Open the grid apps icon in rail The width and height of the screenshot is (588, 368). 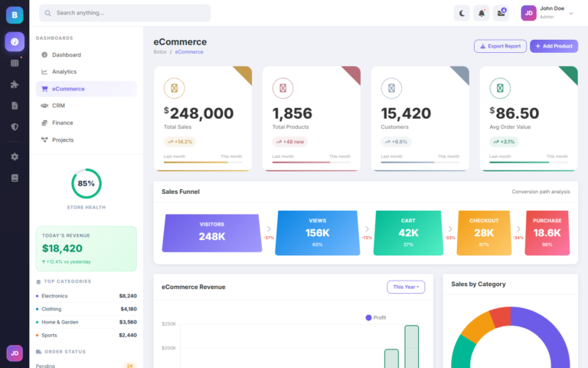pos(15,63)
